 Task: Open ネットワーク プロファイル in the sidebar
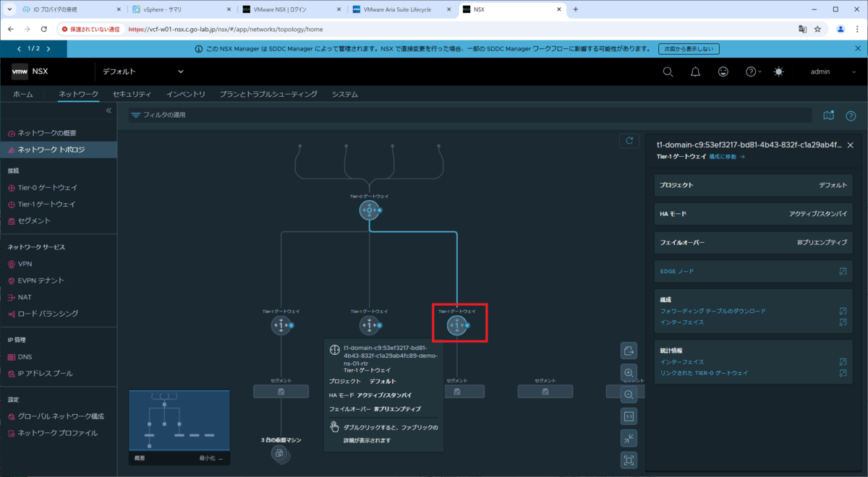58,433
